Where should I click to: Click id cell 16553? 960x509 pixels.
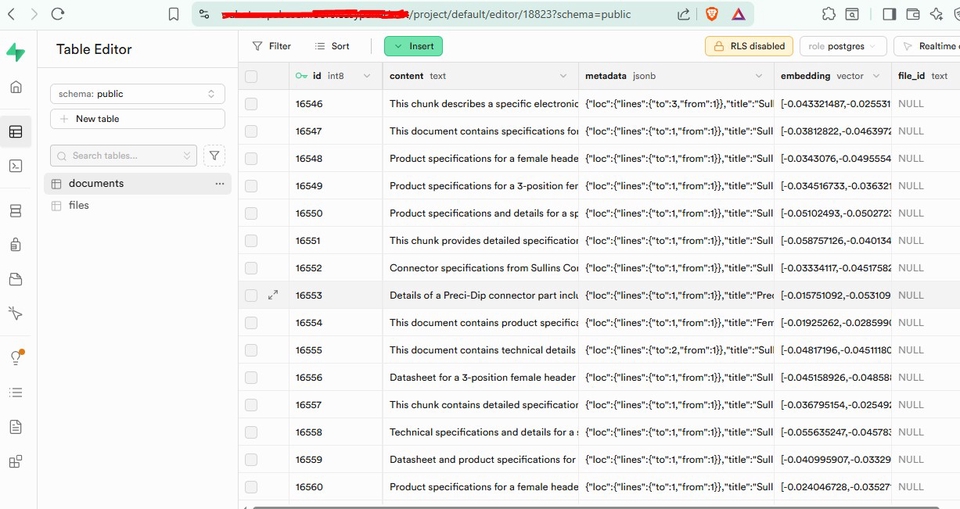tap(336, 295)
